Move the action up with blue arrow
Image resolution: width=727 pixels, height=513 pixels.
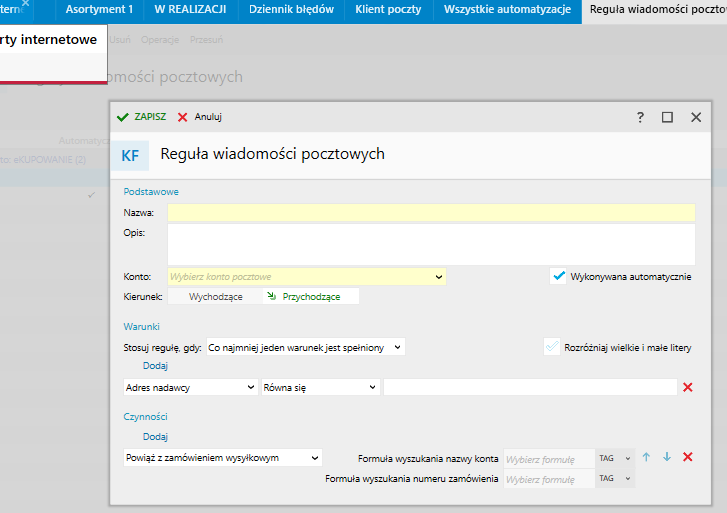tap(646, 457)
